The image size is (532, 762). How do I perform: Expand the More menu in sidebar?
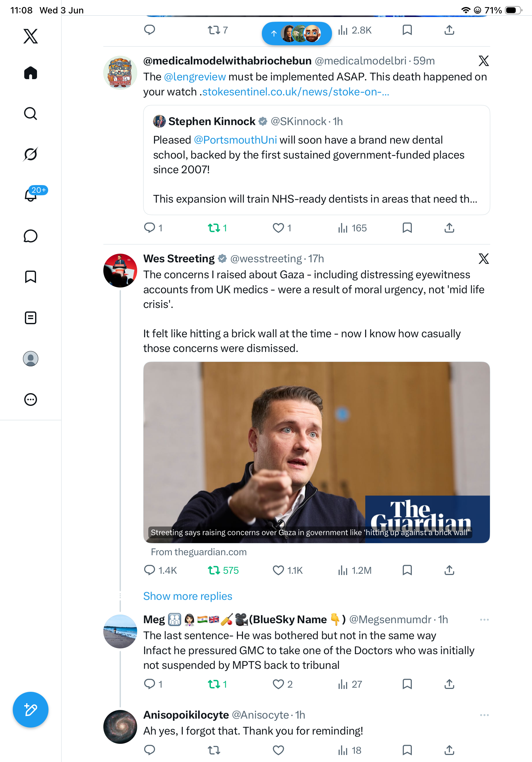31,399
